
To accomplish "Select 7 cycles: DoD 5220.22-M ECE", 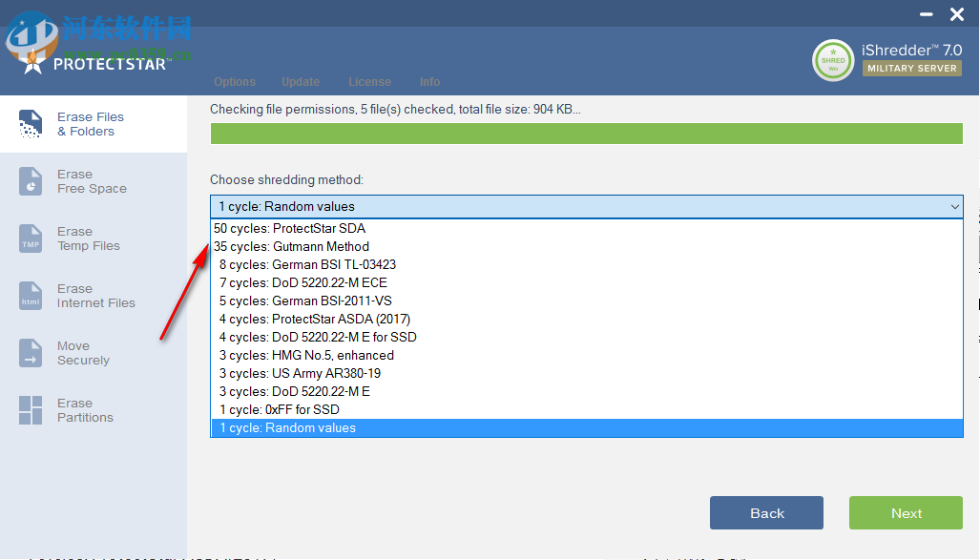I will [x=586, y=282].
